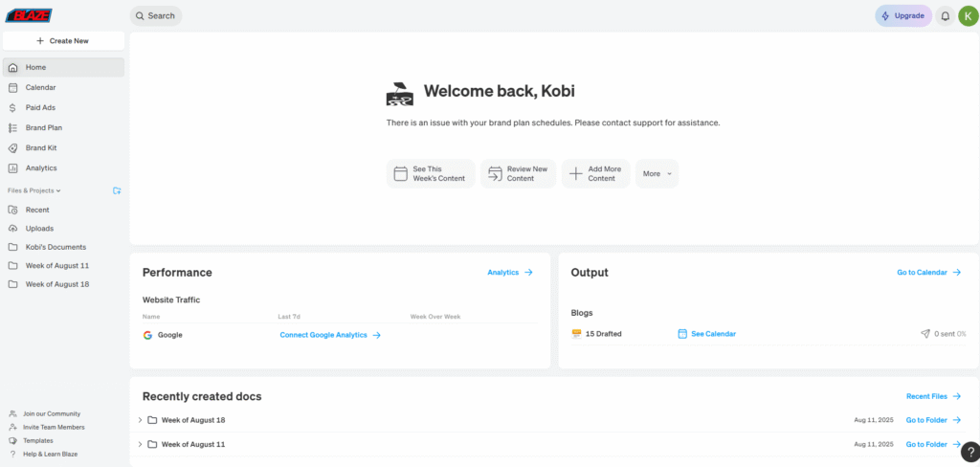This screenshot has height=467, width=980.
Task: Open the notifications bell
Action: 945,16
